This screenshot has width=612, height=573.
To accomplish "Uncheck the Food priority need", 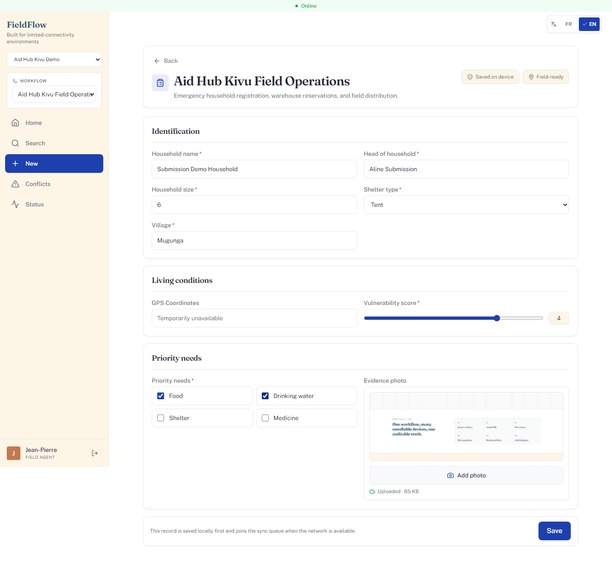I will 160,396.
